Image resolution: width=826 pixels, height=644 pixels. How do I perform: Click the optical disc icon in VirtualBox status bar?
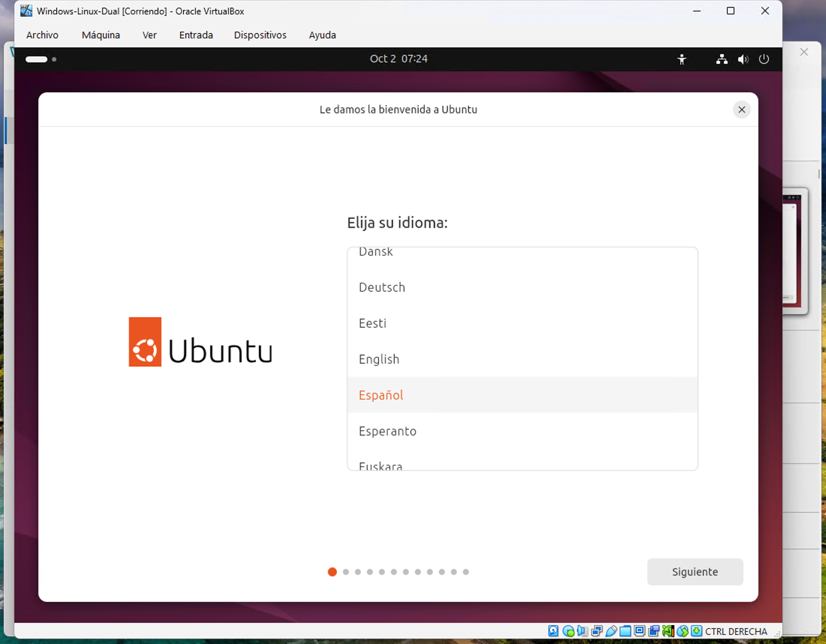point(568,631)
